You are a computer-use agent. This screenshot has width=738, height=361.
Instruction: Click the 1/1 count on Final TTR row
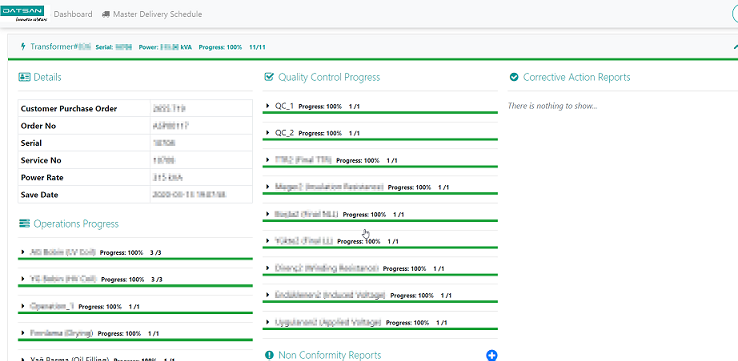(392, 160)
